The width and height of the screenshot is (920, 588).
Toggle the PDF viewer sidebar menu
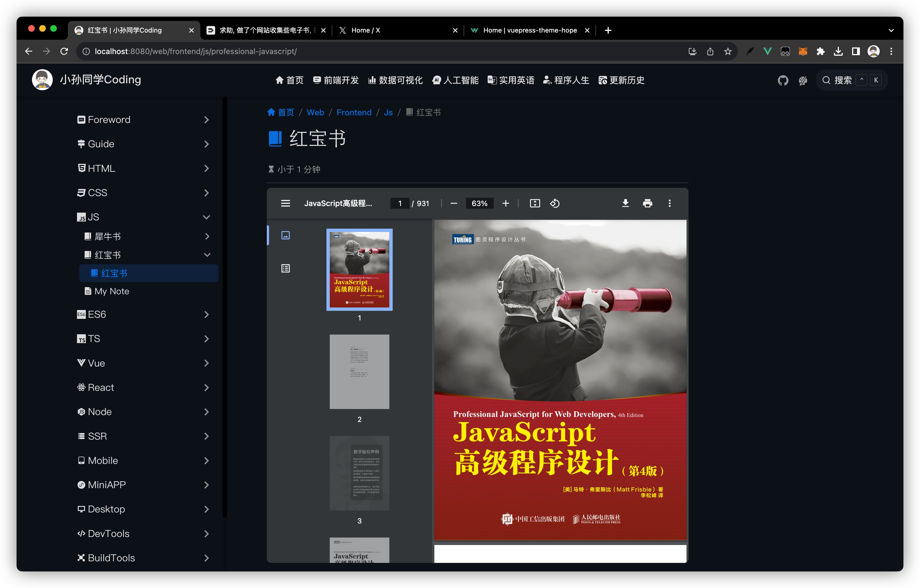[x=285, y=203]
